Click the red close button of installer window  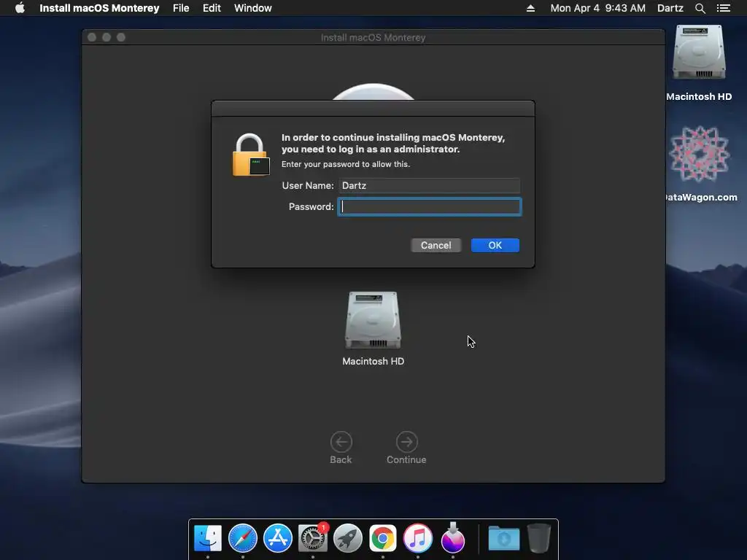tap(92, 37)
